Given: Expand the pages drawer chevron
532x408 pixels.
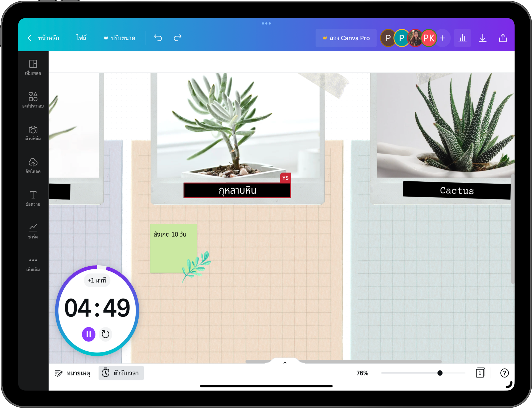Looking at the screenshot, I should point(285,363).
